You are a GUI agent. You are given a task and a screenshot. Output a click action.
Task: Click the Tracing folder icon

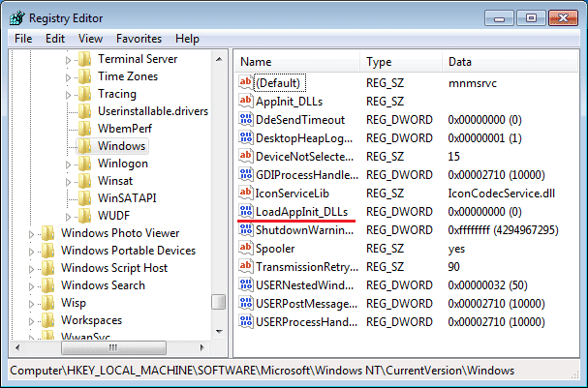click(x=84, y=94)
